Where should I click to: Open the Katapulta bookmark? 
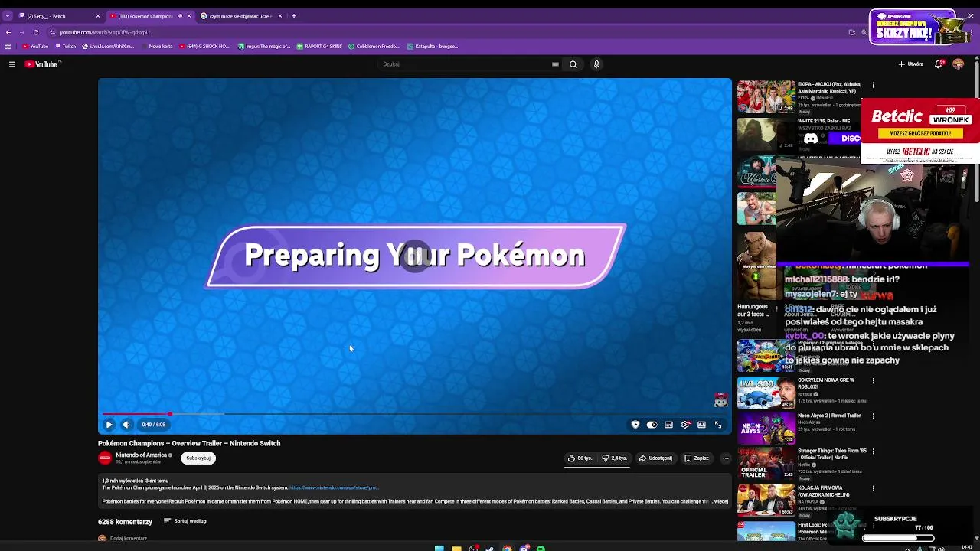coord(433,47)
